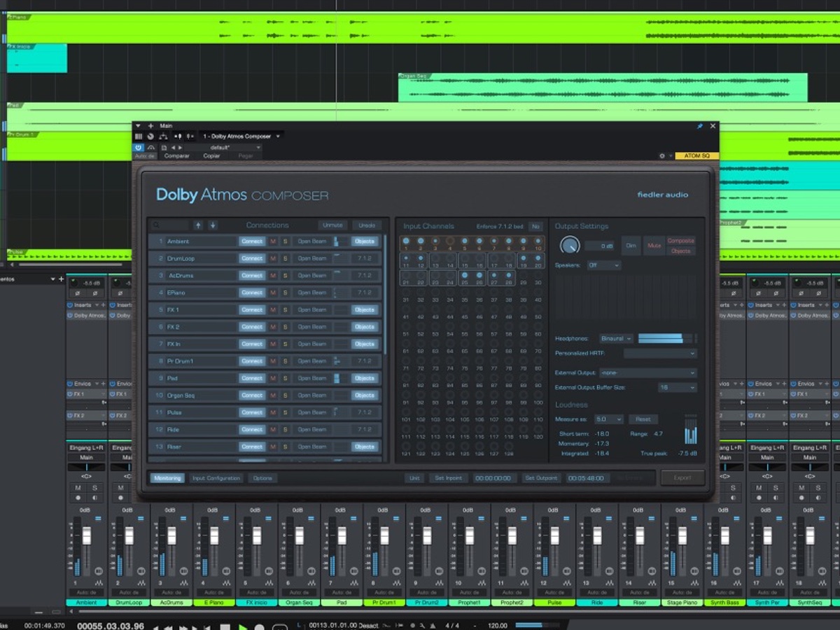Viewport: 840px width, 630px height.
Task: Open the Personalized HRTF dropdown
Action: point(660,353)
